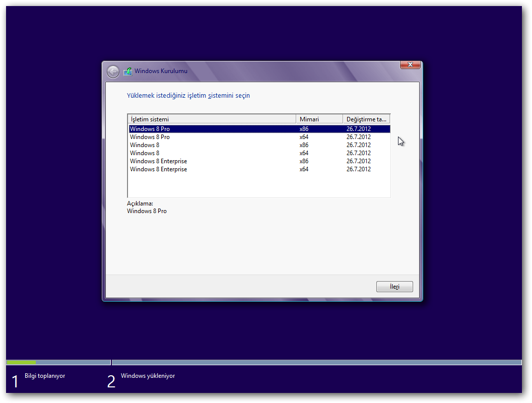
Task: Click the Değiştirme ta... column header
Action: click(x=366, y=119)
